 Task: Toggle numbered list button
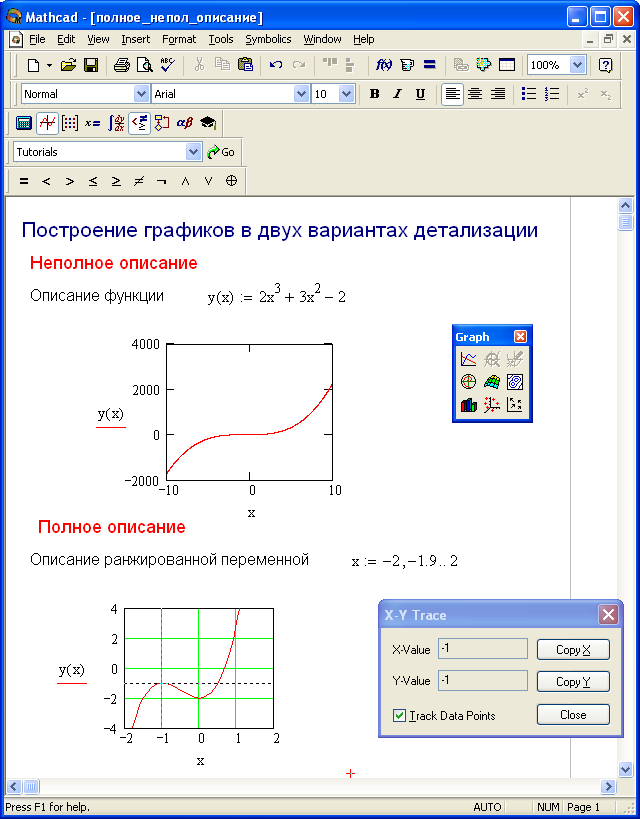coord(552,94)
